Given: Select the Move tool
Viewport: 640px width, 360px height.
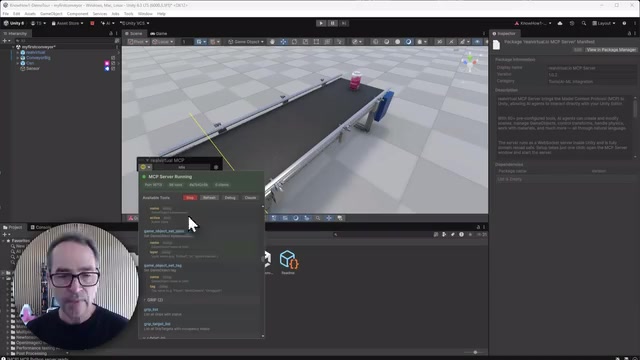Looking at the screenshot, I should coord(283,42).
